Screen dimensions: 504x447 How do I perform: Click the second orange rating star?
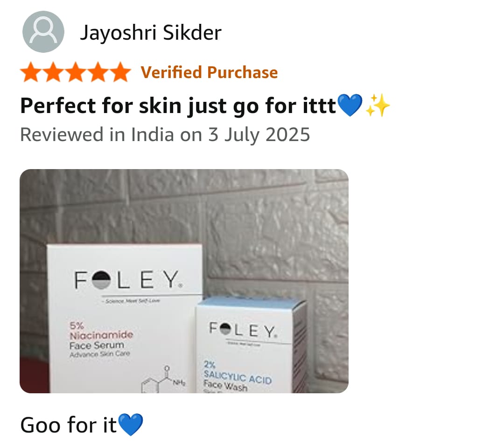click(53, 72)
